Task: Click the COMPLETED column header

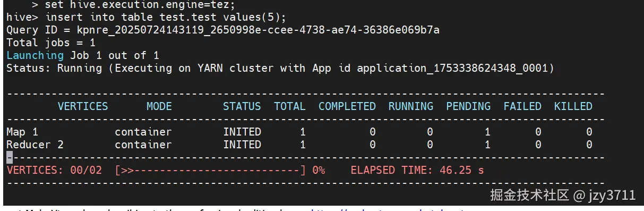Action: [x=347, y=106]
